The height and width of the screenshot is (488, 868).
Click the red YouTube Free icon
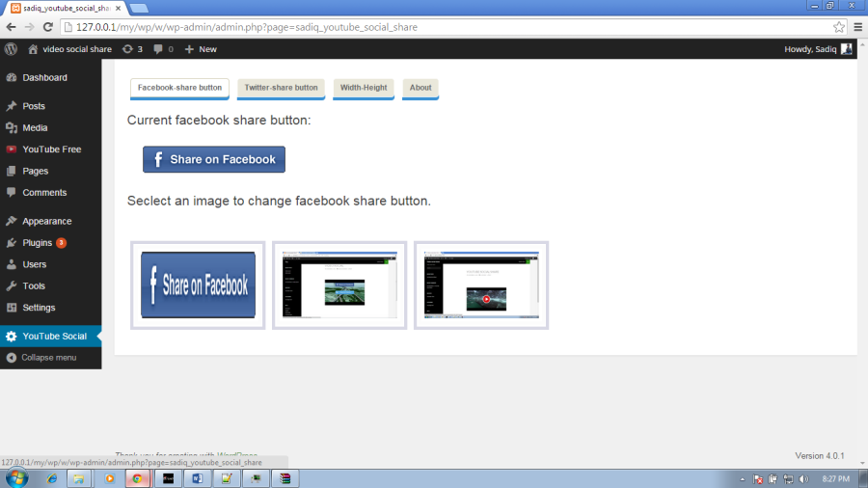click(11, 149)
